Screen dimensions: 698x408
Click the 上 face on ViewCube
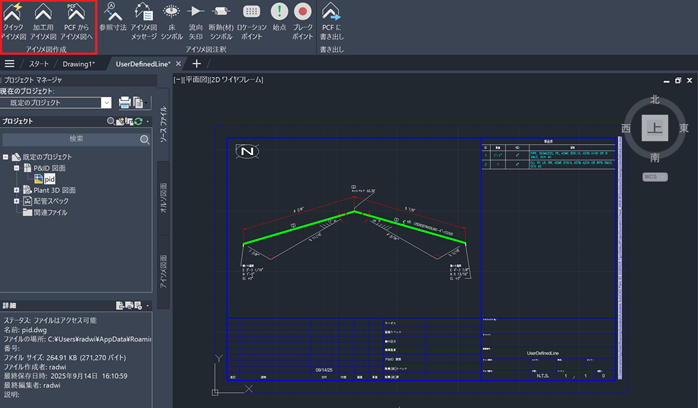point(653,128)
